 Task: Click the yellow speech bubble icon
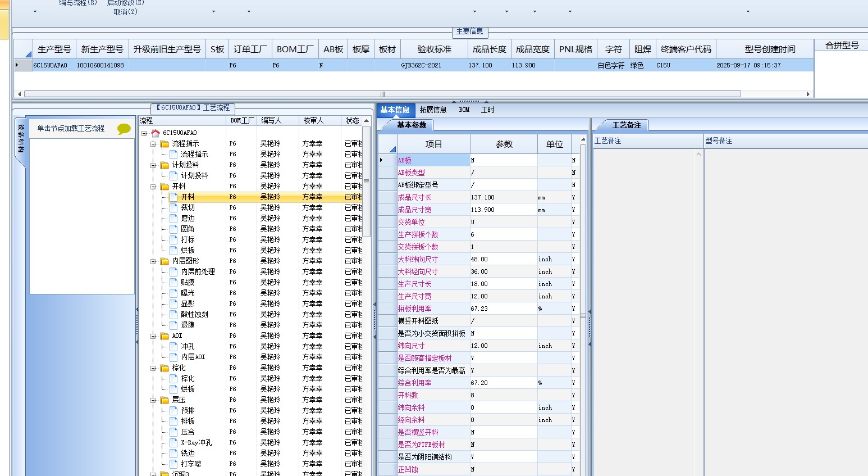pos(124,129)
